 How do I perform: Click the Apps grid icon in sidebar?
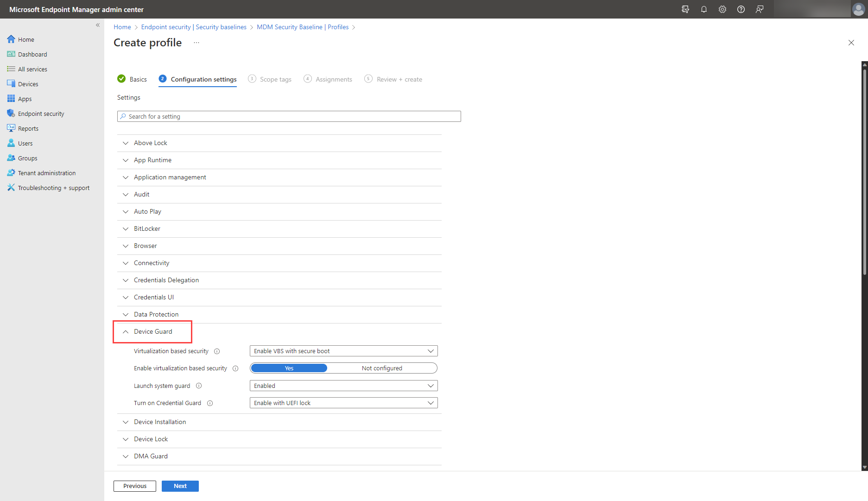click(x=11, y=99)
